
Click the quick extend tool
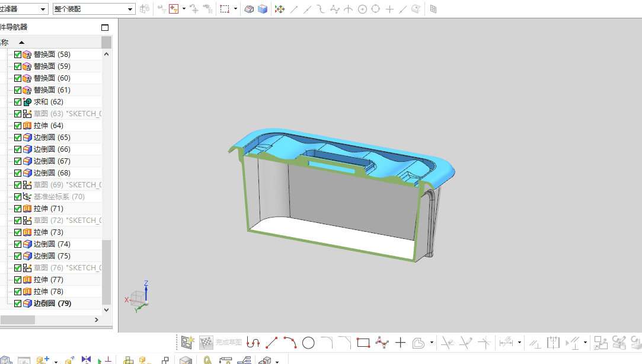(x=465, y=343)
